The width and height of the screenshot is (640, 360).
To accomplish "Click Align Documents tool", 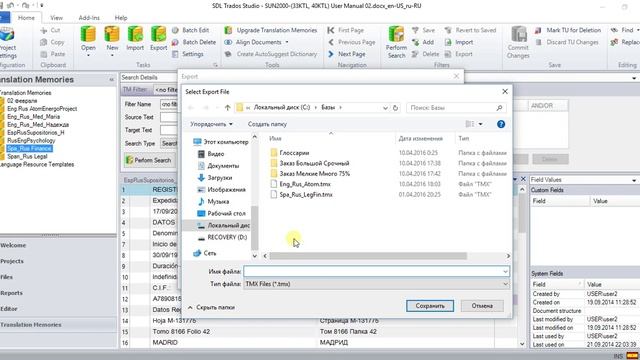I will [x=254, y=42].
